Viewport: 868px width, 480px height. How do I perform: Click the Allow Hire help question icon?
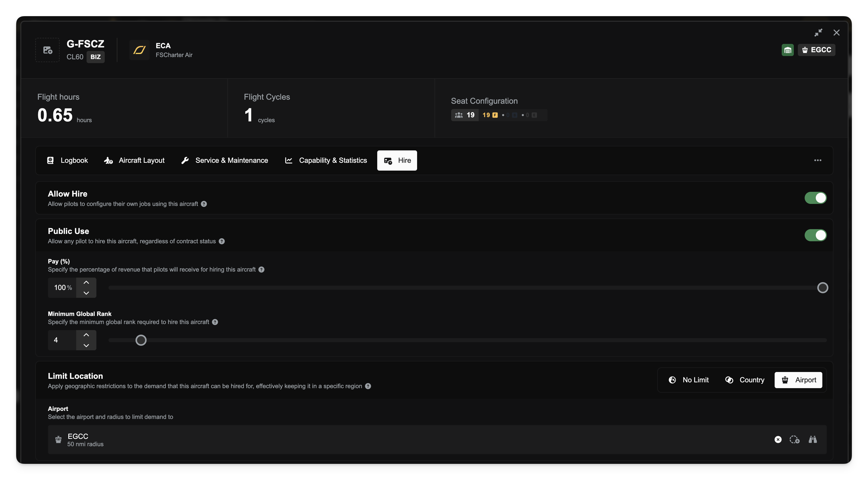tap(204, 204)
